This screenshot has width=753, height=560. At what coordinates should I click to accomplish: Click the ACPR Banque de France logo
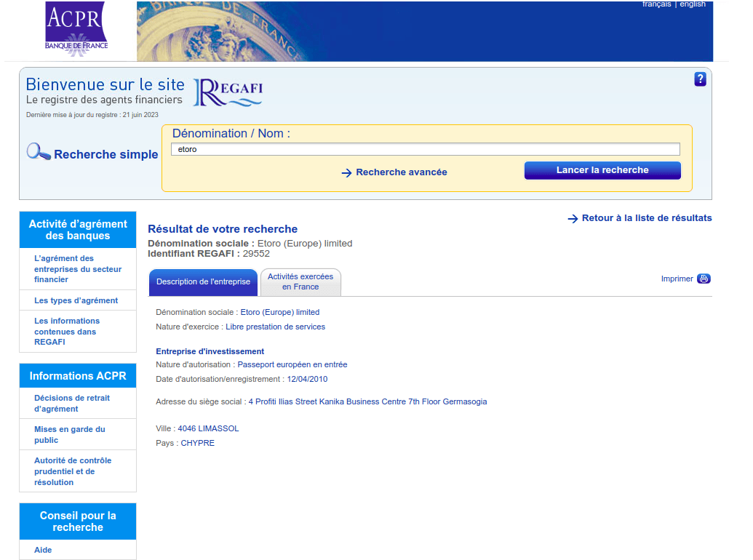click(76, 28)
